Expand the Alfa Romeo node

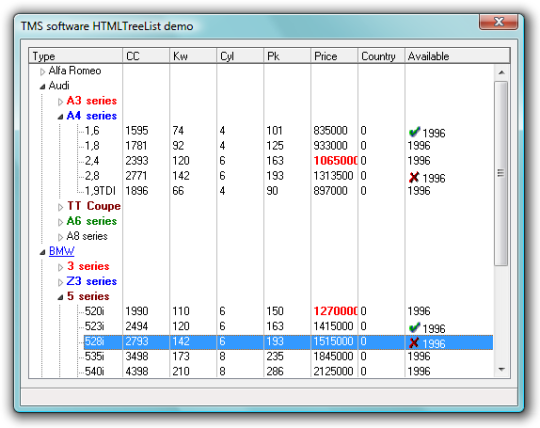click(42, 72)
